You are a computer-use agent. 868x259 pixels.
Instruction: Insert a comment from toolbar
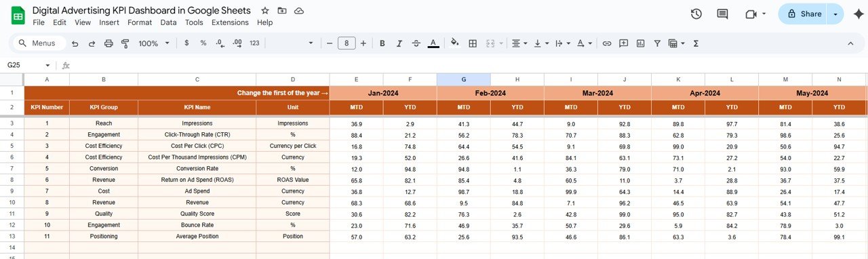(624, 43)
